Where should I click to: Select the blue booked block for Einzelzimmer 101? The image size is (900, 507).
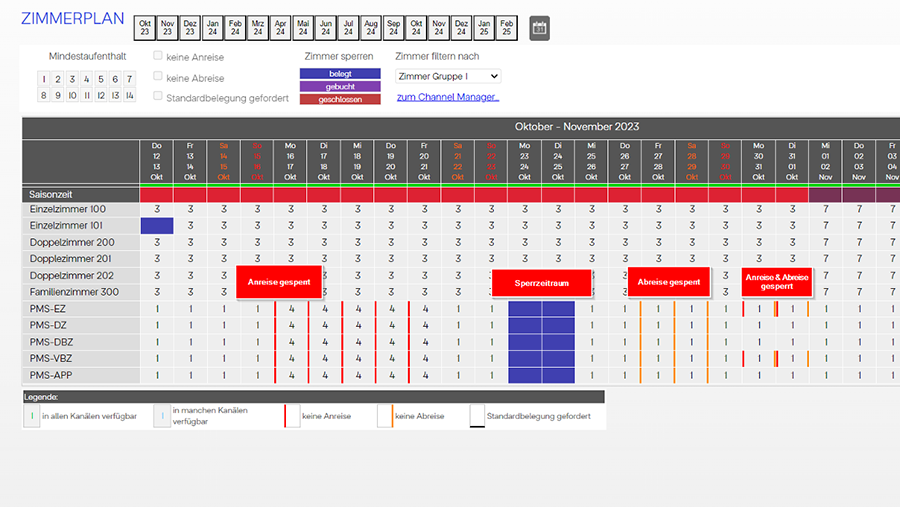click(x=157, y=226)
